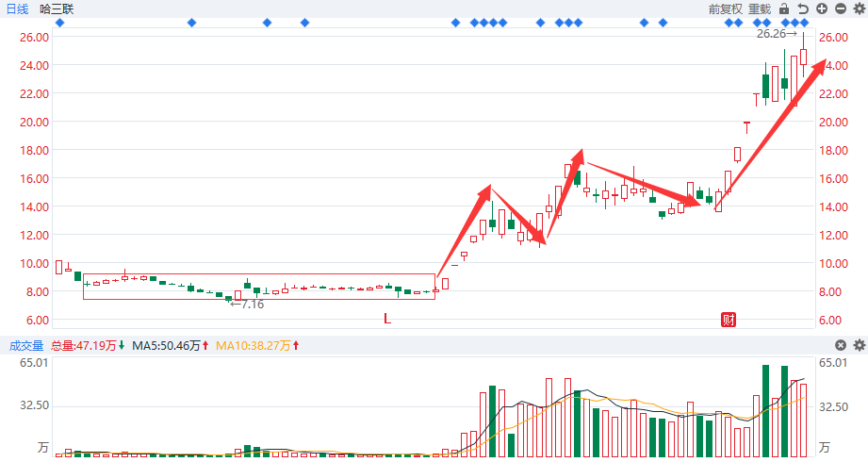The height and width of the screenshot is (462, 868).
Task: Click the 重载 reload button
Action: tap(760, 8)
